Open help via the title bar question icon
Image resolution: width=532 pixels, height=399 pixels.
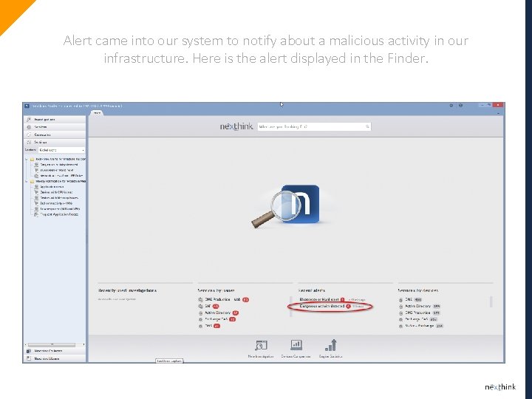[460, 106]
